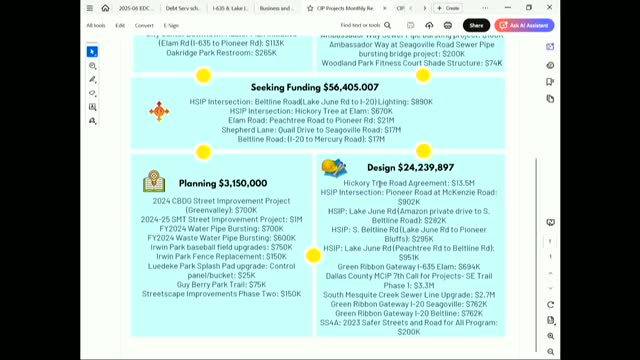Open the Convert menu
The image size is (640, 360).
pos(144,25)
